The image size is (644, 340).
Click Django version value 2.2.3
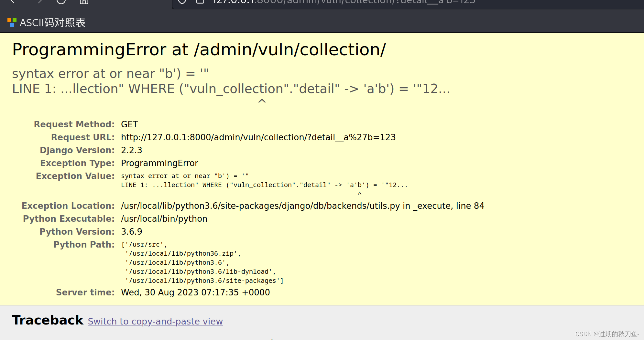(x=131, y=150)
